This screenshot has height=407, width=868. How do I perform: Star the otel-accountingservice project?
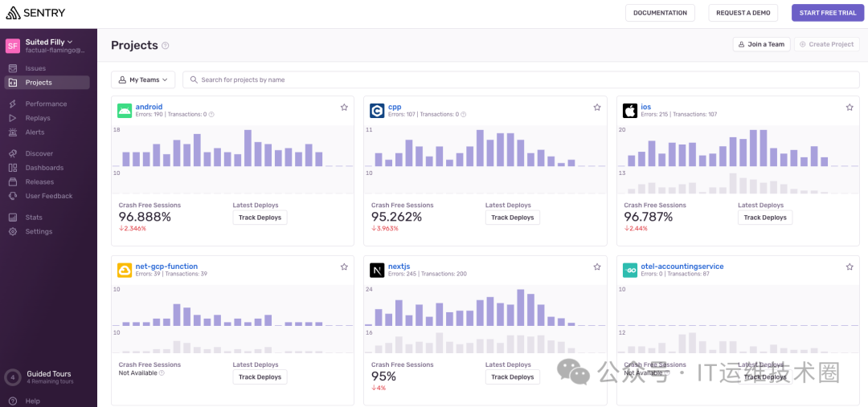850,267
